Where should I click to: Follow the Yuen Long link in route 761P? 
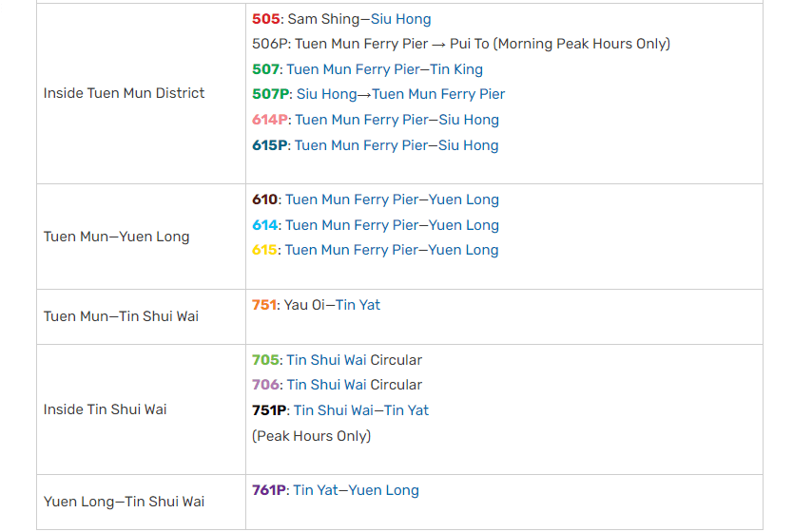384,490
